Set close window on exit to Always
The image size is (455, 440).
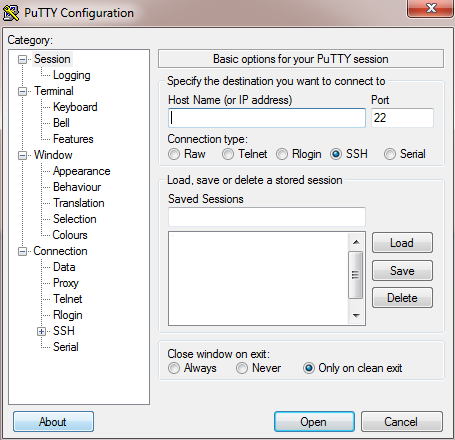pos(174,368)
